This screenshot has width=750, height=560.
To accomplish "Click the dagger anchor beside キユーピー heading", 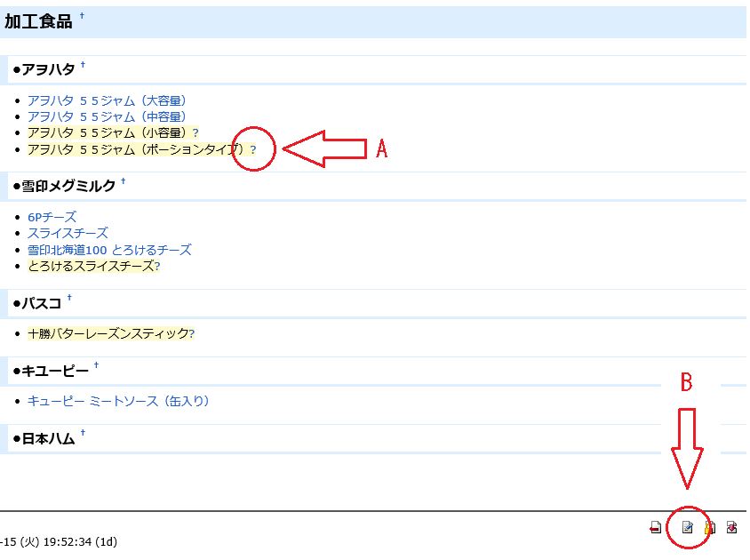I will (x=97, y=365).
